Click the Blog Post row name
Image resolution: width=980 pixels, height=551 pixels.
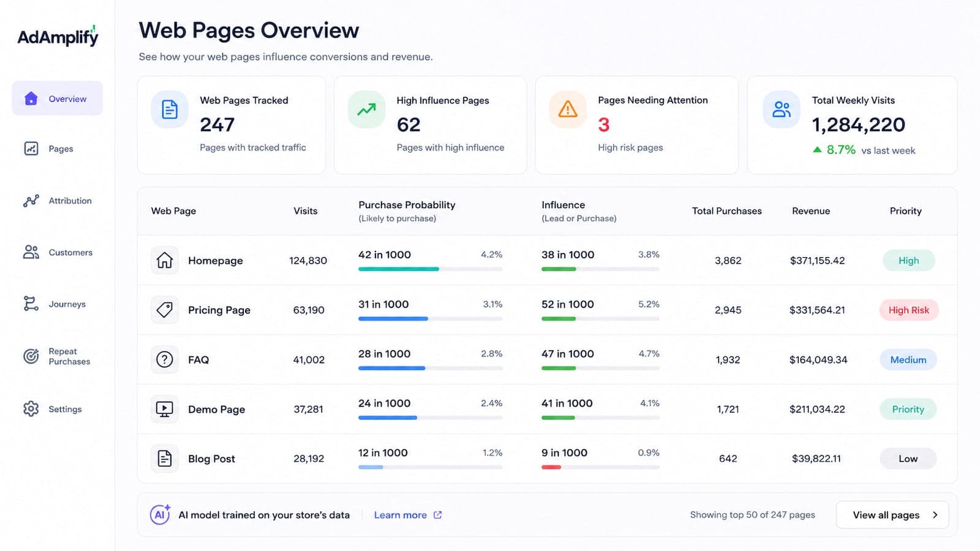click(211, 459)
